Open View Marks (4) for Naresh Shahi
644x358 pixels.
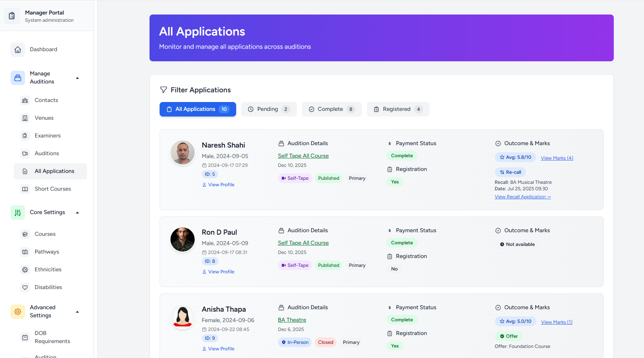coord(557,158)
